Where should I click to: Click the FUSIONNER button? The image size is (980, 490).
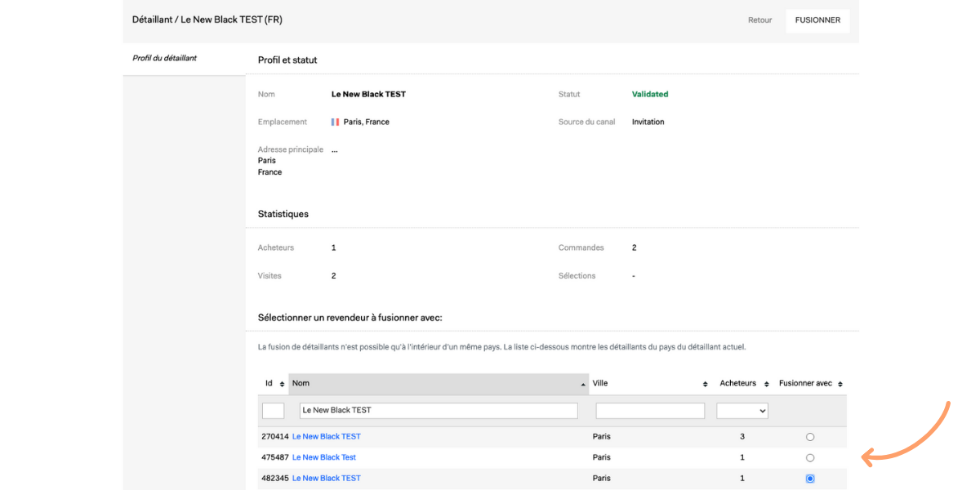pos(817,20)
